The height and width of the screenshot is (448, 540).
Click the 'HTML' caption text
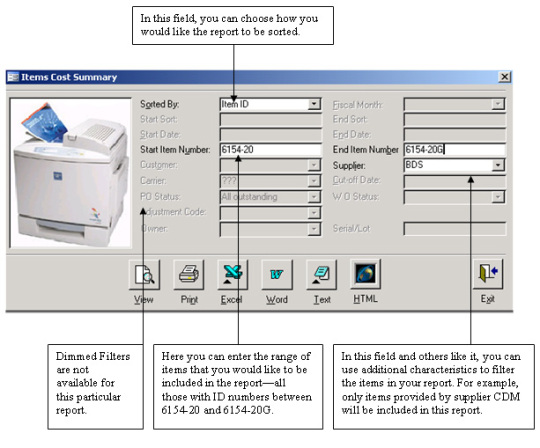365,299
